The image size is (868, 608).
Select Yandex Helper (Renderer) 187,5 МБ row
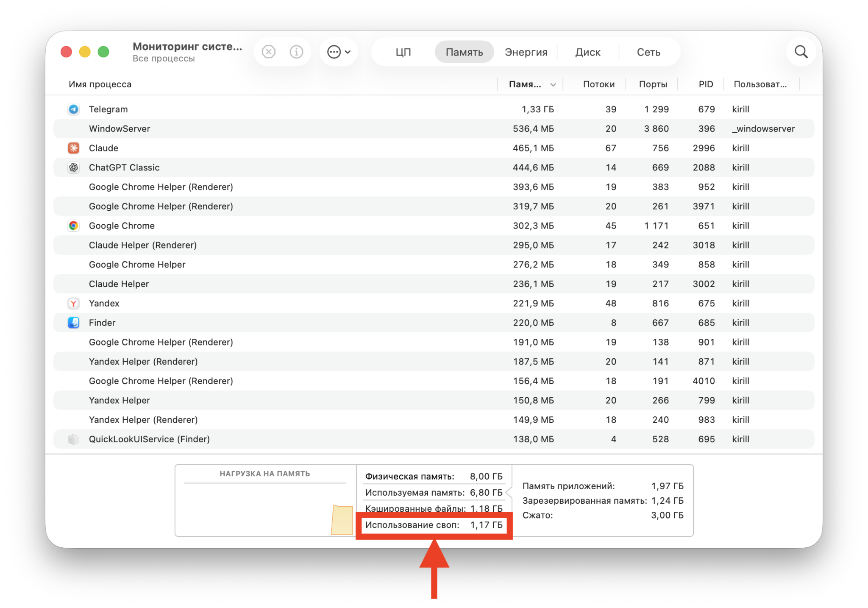tap(434, 362)
